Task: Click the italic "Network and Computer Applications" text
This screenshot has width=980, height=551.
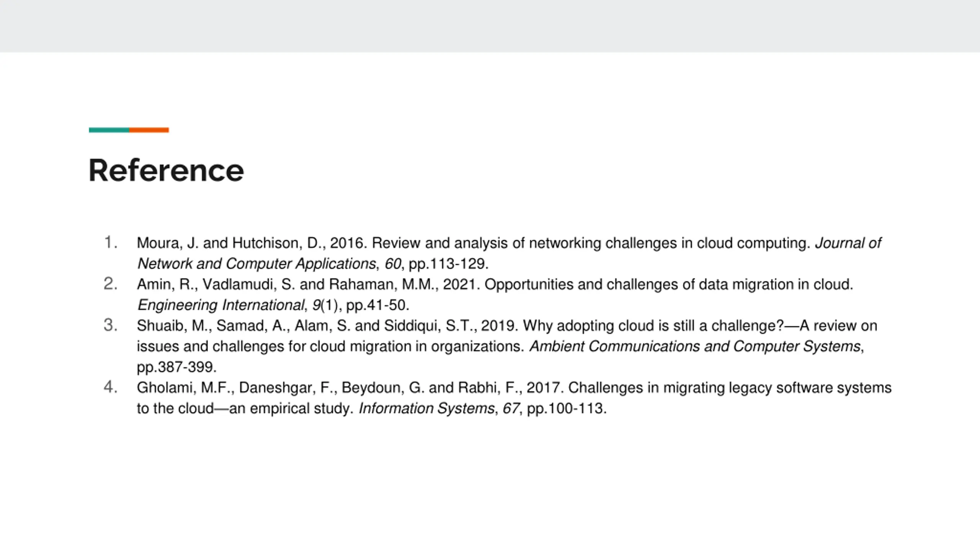Action: pos(256,264)
